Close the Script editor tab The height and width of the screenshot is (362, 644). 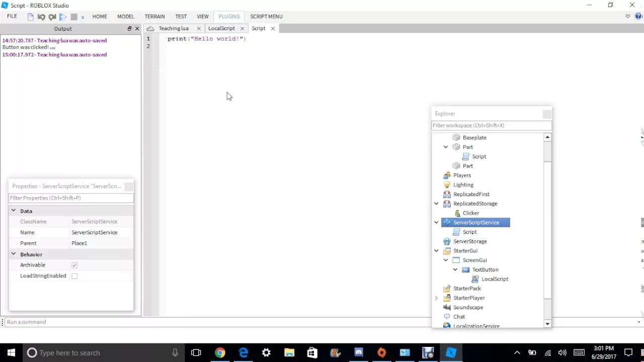pyautogui.click(x=273, y=29)
